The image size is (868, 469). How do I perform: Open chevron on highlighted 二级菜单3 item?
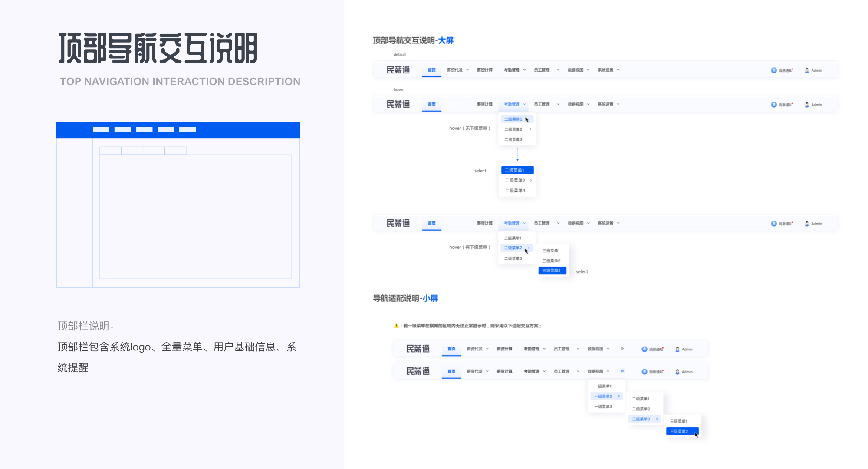pos(657,419)
